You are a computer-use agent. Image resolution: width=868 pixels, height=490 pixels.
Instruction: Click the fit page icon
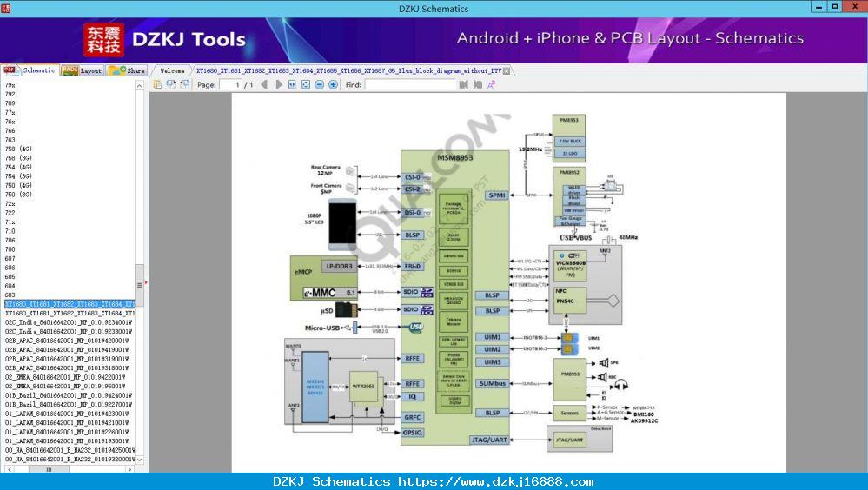click(x=306, y=85)
